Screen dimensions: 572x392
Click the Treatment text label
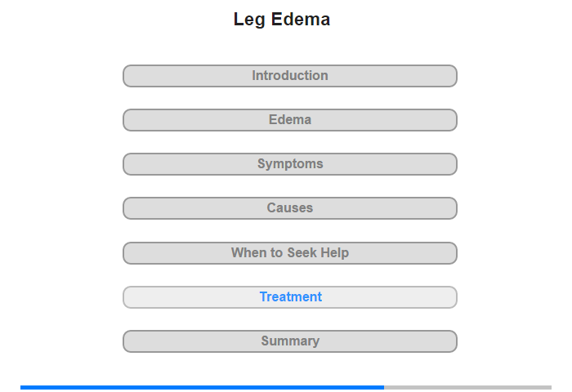tap(291, 296)
